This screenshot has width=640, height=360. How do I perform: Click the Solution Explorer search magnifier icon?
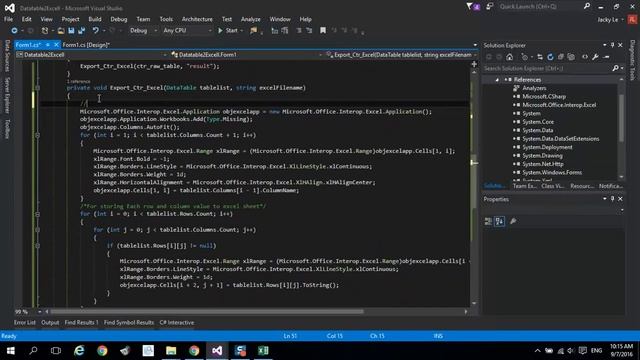point(615,68)
